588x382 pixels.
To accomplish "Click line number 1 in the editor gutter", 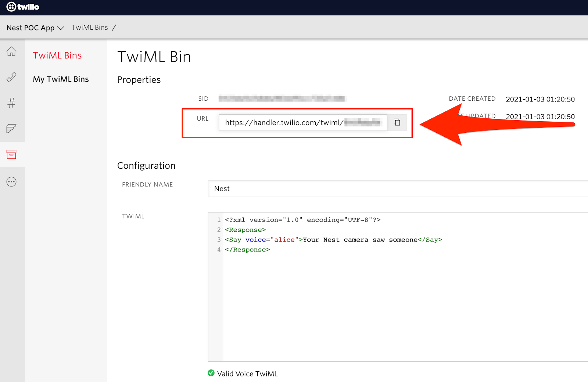I will point(219,220).
